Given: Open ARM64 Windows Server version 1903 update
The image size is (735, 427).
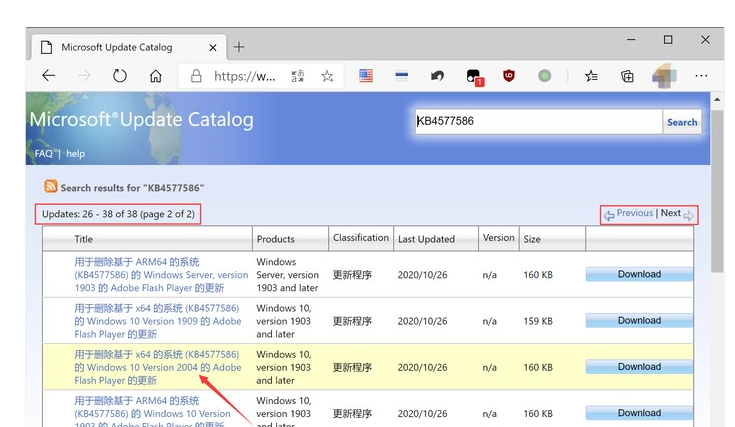Looking at the screenshot, I should 161,275.
